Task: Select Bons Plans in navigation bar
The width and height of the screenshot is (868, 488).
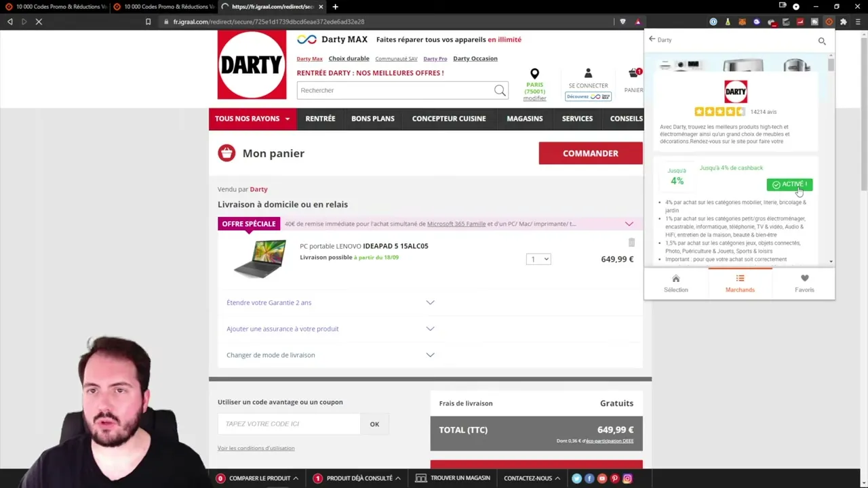Action: click(x=372, y=119)
